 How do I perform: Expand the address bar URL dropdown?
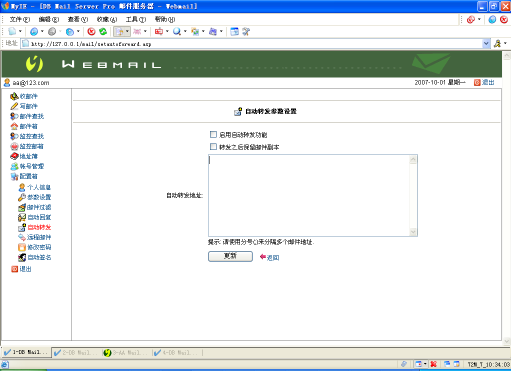[486, 44]
